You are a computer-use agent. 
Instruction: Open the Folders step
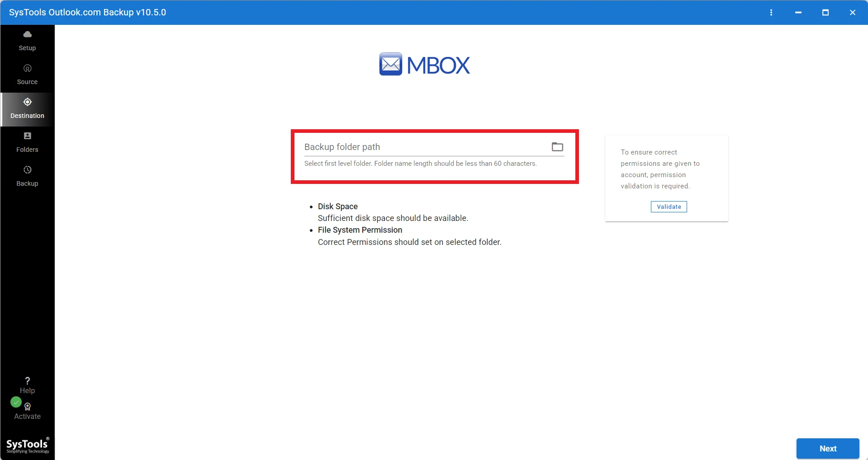[27, 143]
